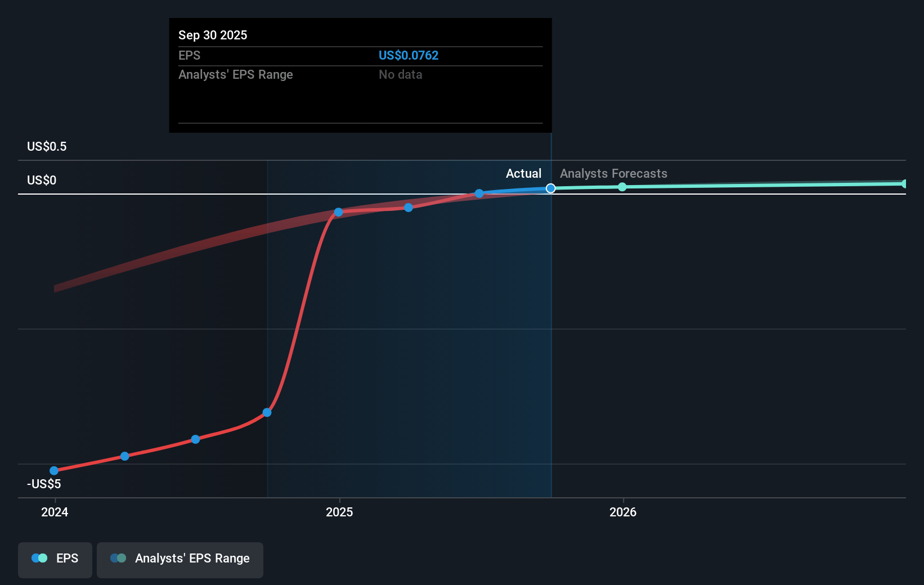Click the red analysts' range band
The image size is (924, 585).
pyautogui.click(x=169, y=253)
